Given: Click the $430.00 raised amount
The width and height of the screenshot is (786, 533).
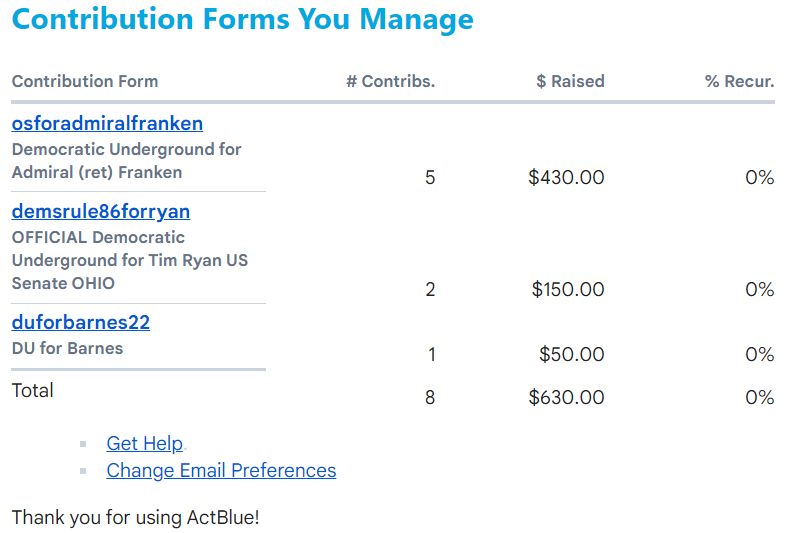Looking at the screenshot, I should pos(567,178).
